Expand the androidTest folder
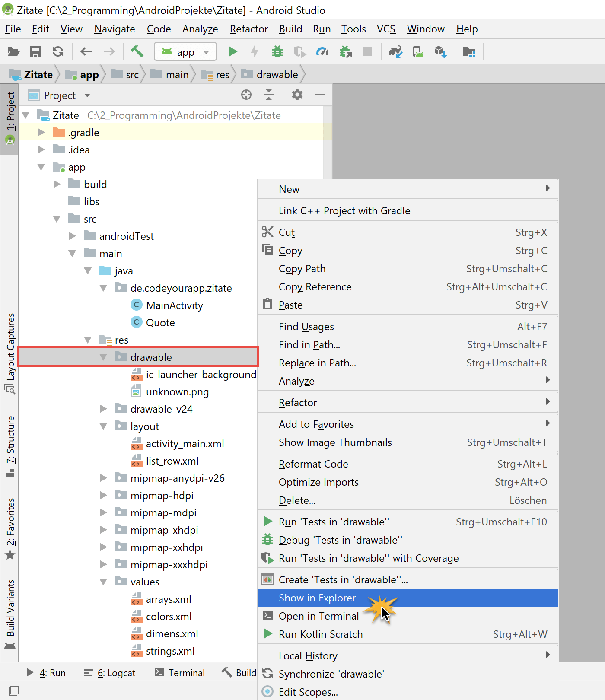 tap(73, 236)
